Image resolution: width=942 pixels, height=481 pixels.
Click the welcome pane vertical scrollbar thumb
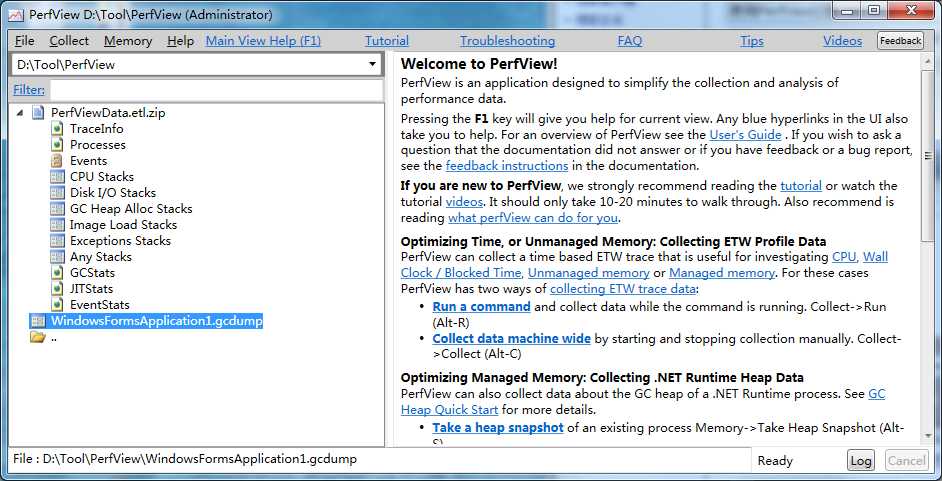pos(928,156)
